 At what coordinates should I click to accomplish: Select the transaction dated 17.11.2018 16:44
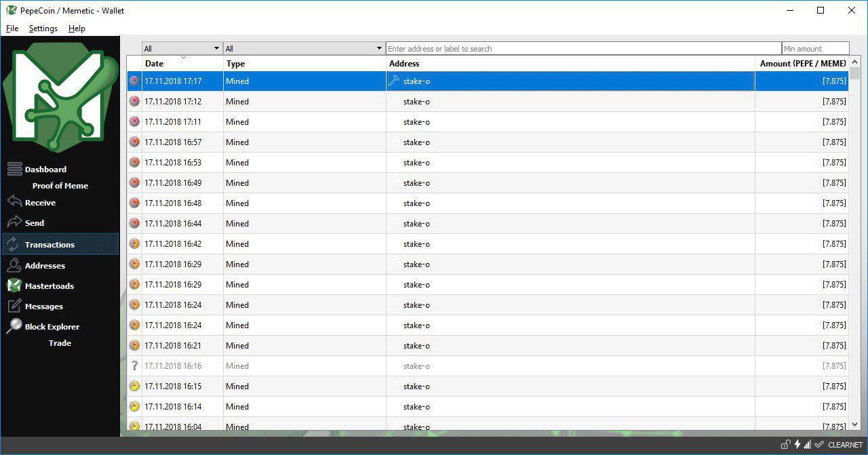coord(488,223)
